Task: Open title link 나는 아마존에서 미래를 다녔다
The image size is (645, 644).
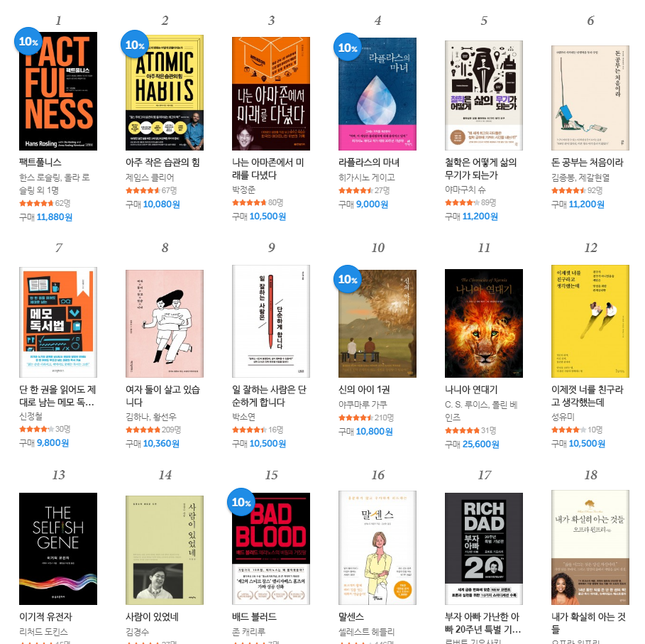Action: coord(268,169)
